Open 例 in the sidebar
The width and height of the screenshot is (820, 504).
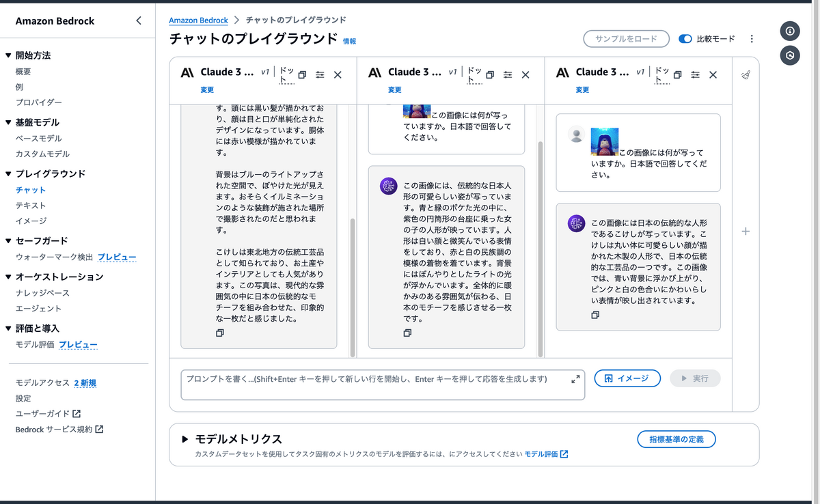(20, 87)
